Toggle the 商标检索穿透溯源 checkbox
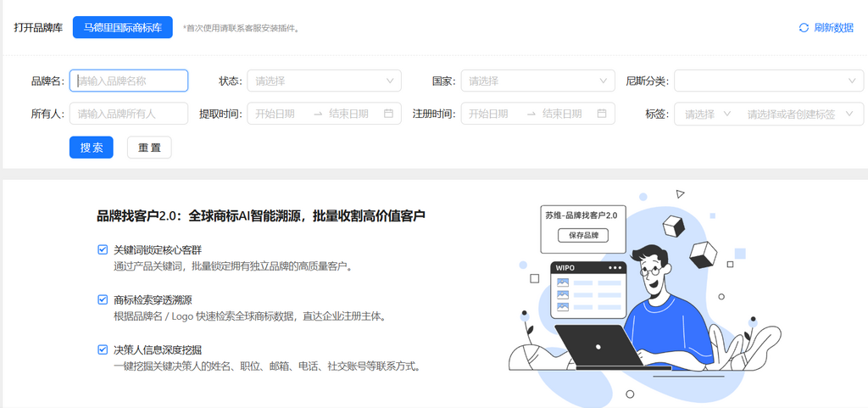 point(103,299)
